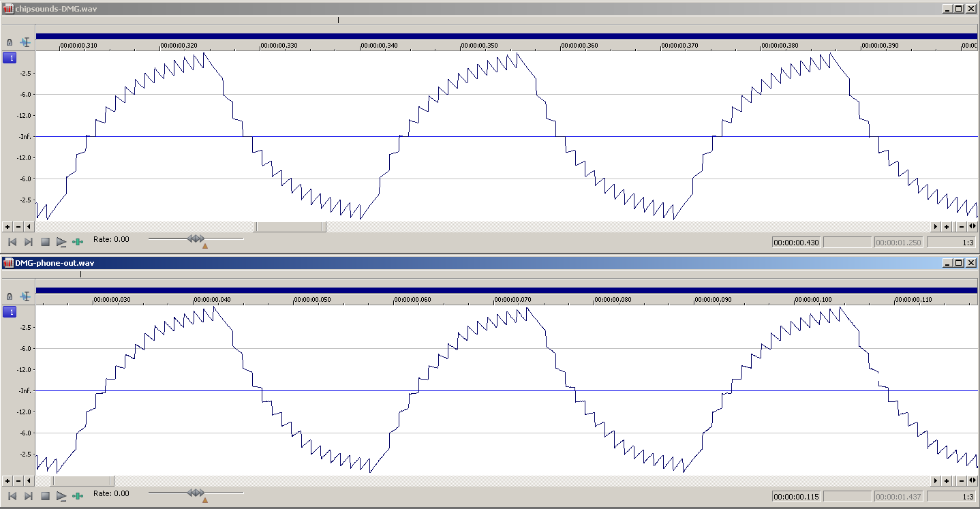This screenshot has height=509, width=980.
Task: Click scroll-right arrow in DMG-phone-out.wav scrollbar
Action: point(935,481)
